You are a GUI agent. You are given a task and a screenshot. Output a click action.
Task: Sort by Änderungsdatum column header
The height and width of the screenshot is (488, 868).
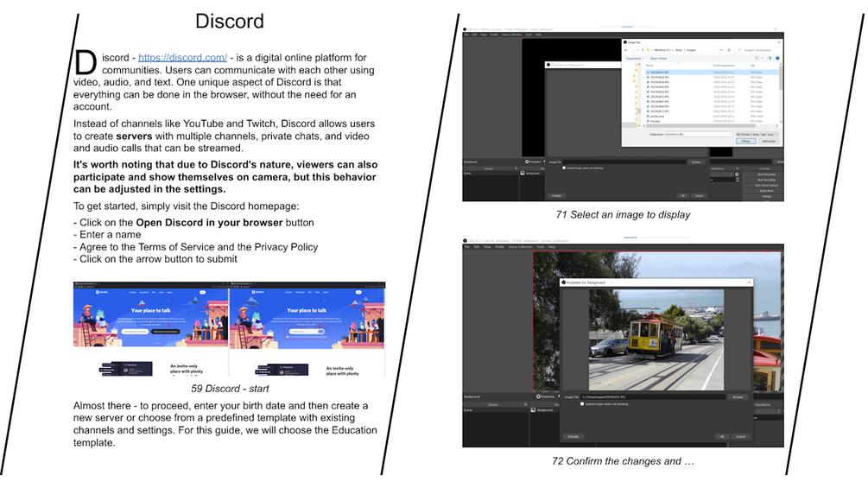[x=724, y=66]
